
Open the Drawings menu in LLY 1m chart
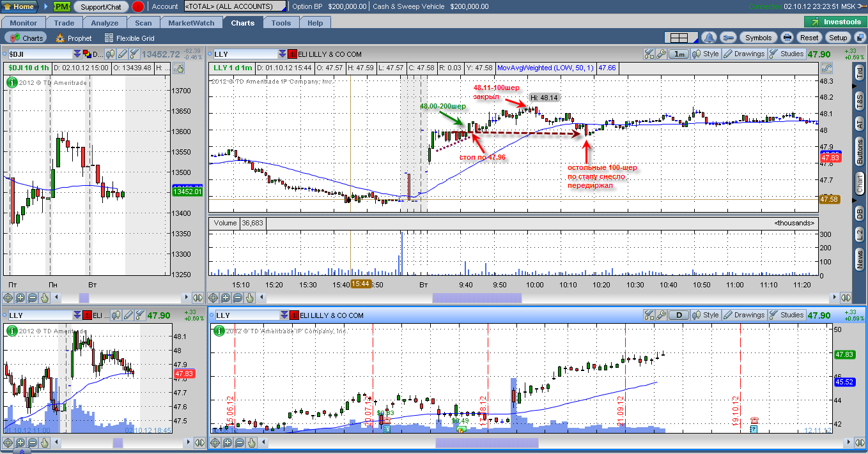744,54
